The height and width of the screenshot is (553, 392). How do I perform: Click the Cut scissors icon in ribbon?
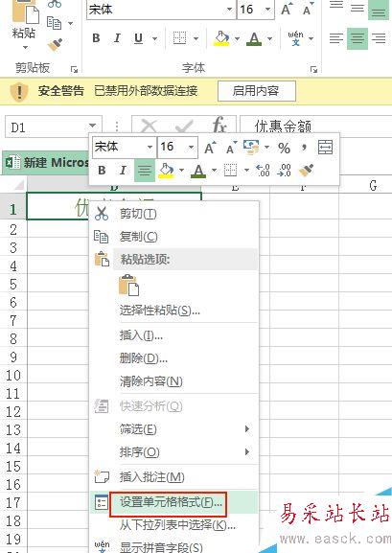55,4
